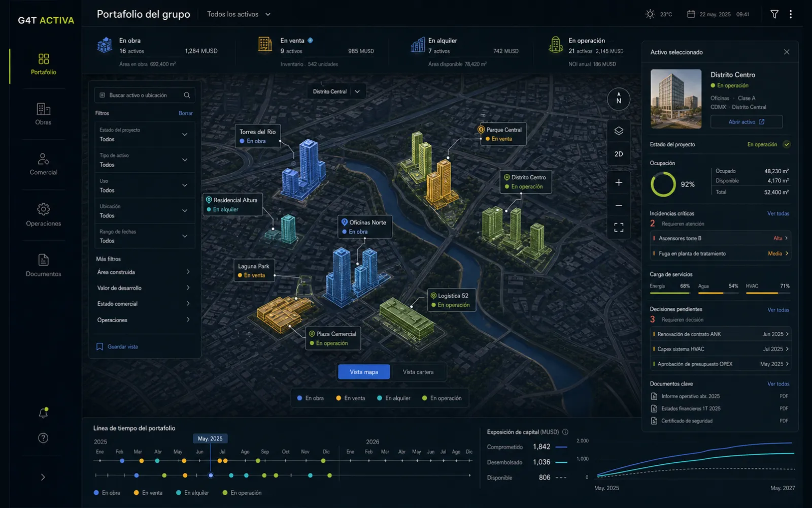Viewport: 812px width, 508px height.
Task: Click the weather sun icon
Action: [650, 14]
